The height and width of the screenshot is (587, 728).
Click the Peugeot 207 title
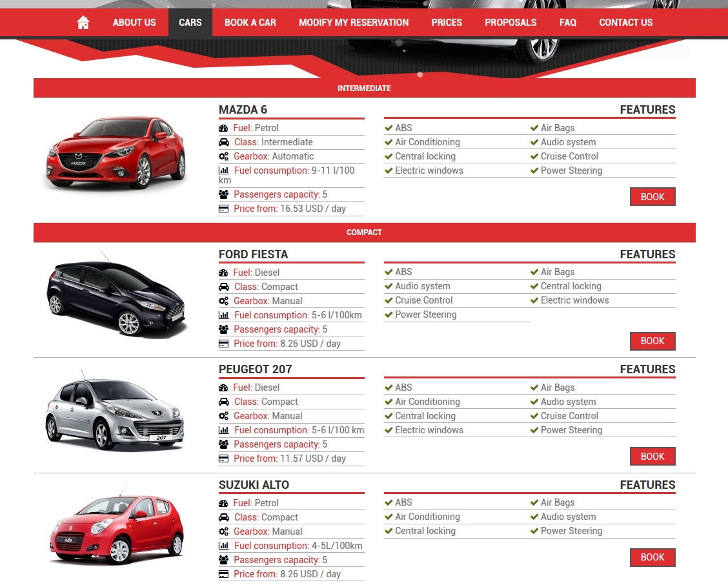click(x=256, y=369)
